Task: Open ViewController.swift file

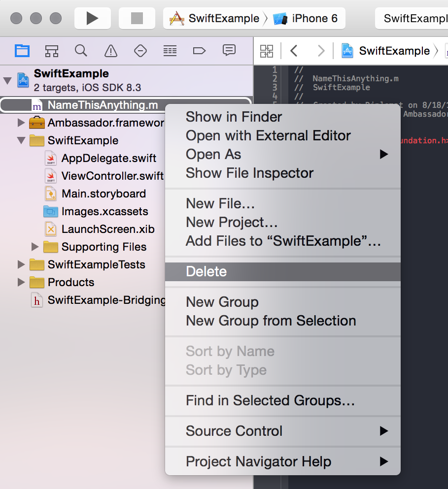Action: tap(112, 176)
